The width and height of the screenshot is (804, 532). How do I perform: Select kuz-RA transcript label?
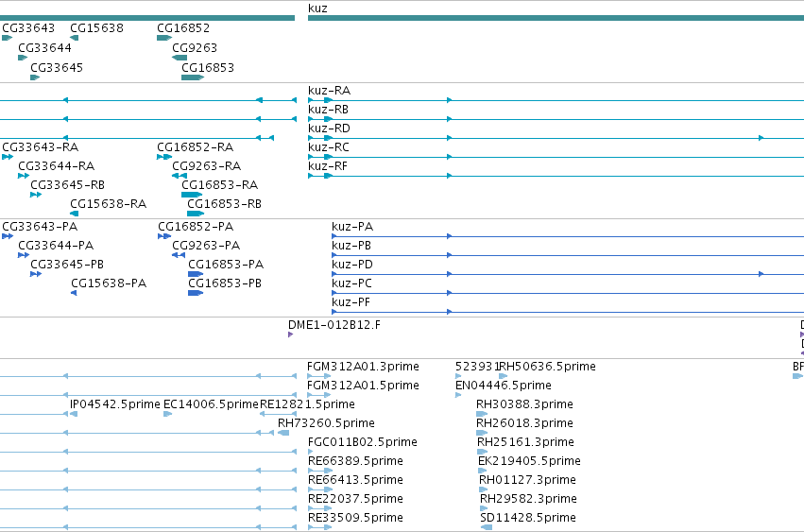[x=329, y=91]
